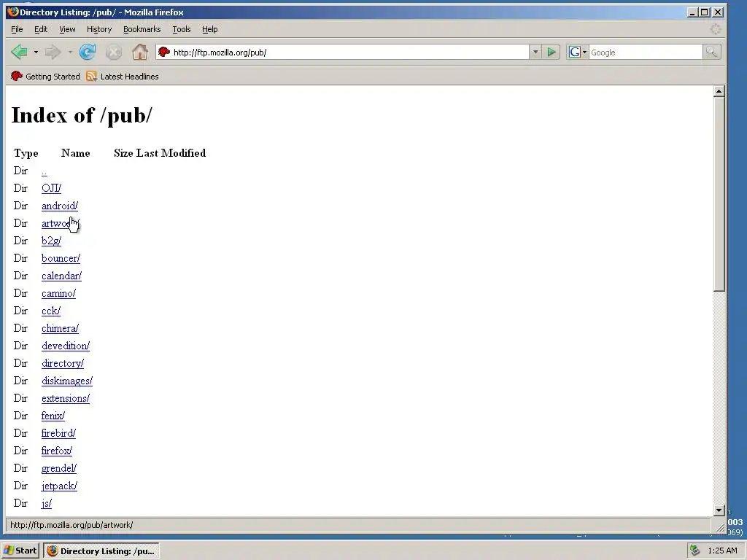Reload the page with the Refresh icon
The height and width of the screenshot is (560, 747).
pyautogui.click(x=88, y=52)
